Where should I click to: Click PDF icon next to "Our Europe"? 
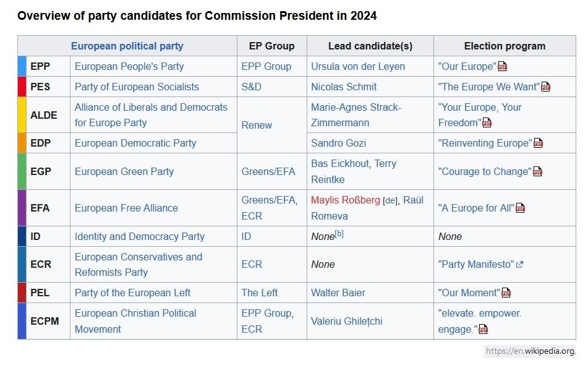(503, 67)
